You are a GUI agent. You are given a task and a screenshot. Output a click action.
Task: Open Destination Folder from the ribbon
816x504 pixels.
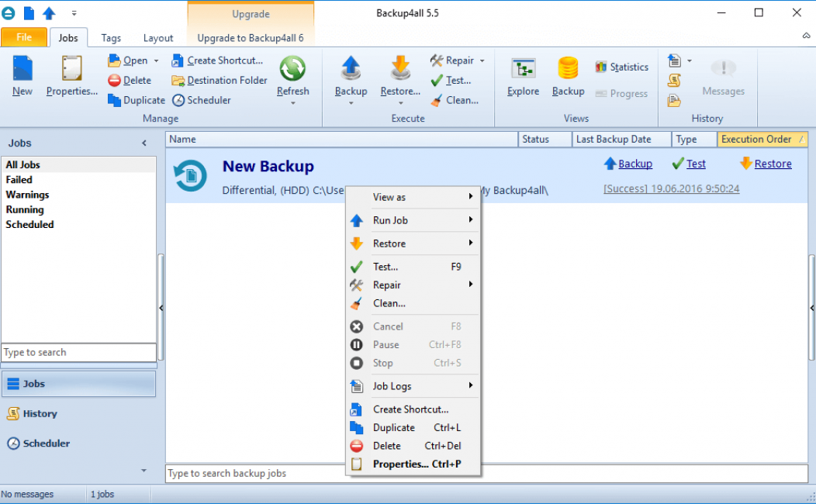tap(219, 81)
